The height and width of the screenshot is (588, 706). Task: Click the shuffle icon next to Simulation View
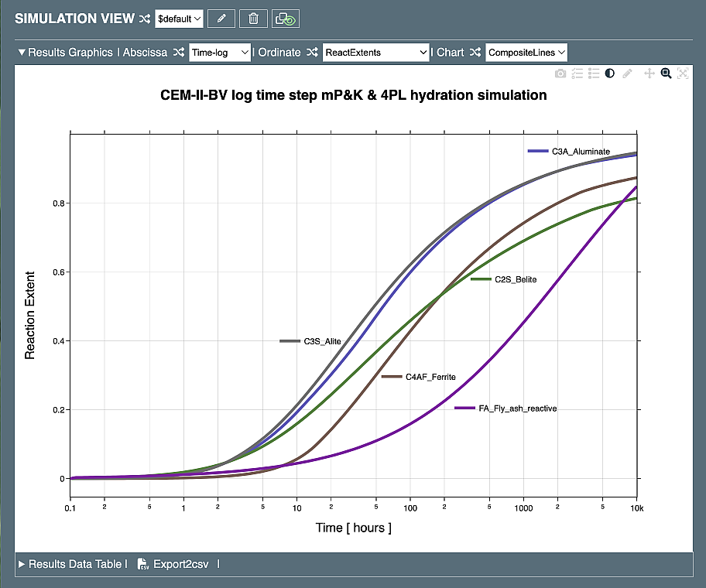144,19
